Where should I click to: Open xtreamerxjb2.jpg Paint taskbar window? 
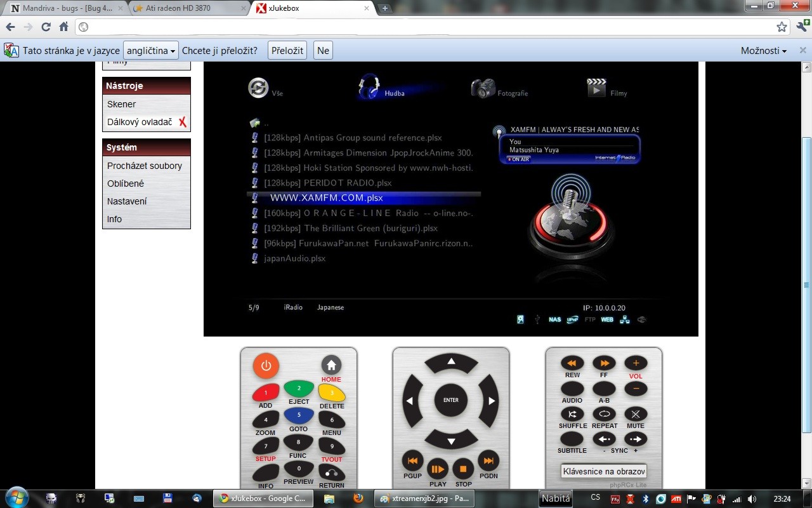[425, 498]
